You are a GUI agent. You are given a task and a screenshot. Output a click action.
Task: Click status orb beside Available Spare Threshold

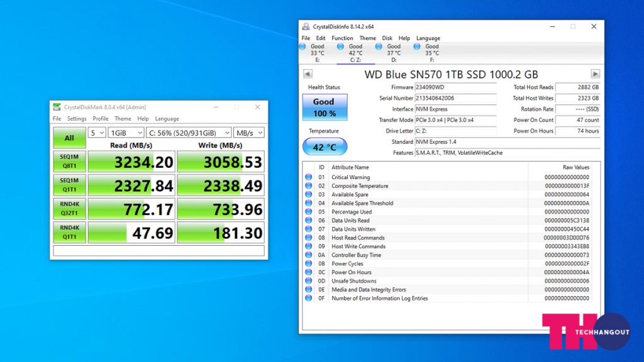click(x=308, y=203)
